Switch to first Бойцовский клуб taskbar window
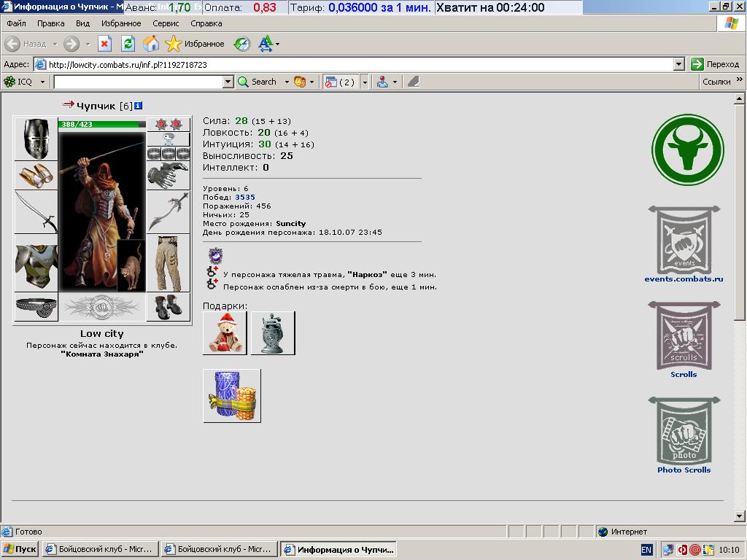747x560 pixels. (101, 549)
